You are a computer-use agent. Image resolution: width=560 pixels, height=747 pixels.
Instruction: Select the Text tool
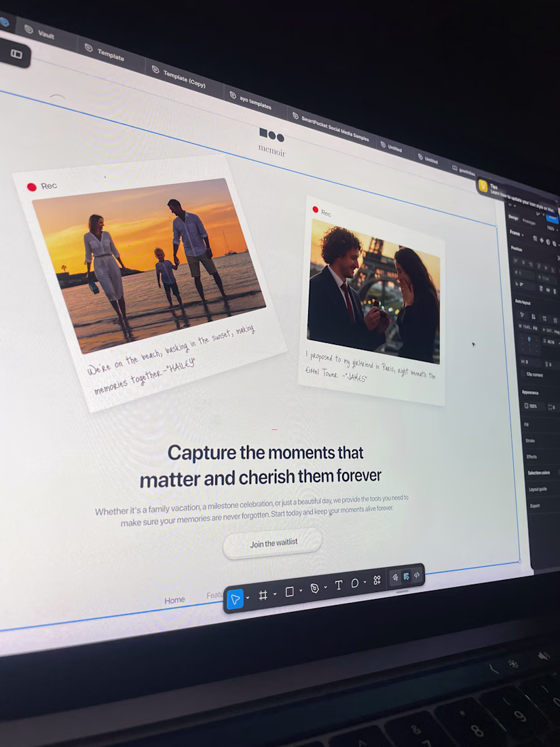click(339, 585)
